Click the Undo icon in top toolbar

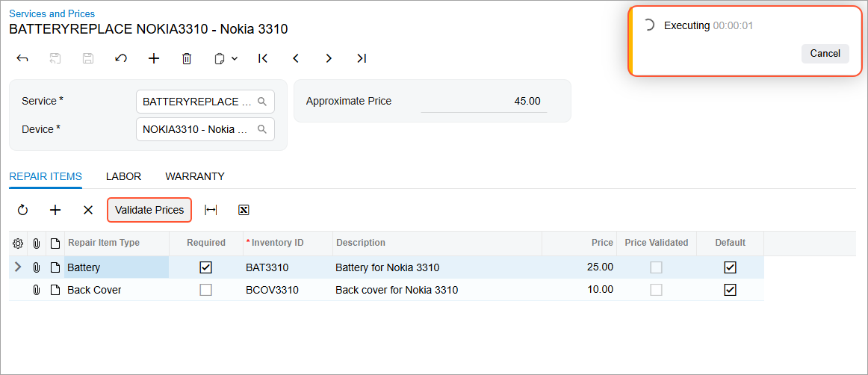[121, 58]
